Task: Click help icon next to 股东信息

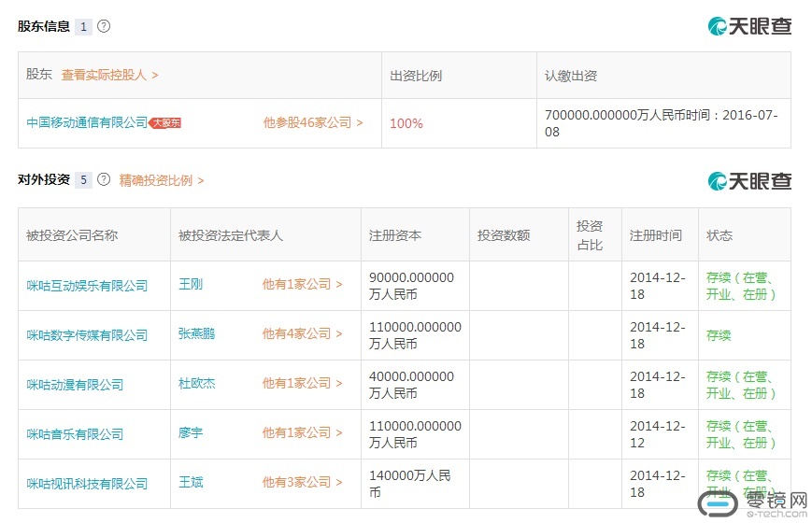Action: (104, 26)
